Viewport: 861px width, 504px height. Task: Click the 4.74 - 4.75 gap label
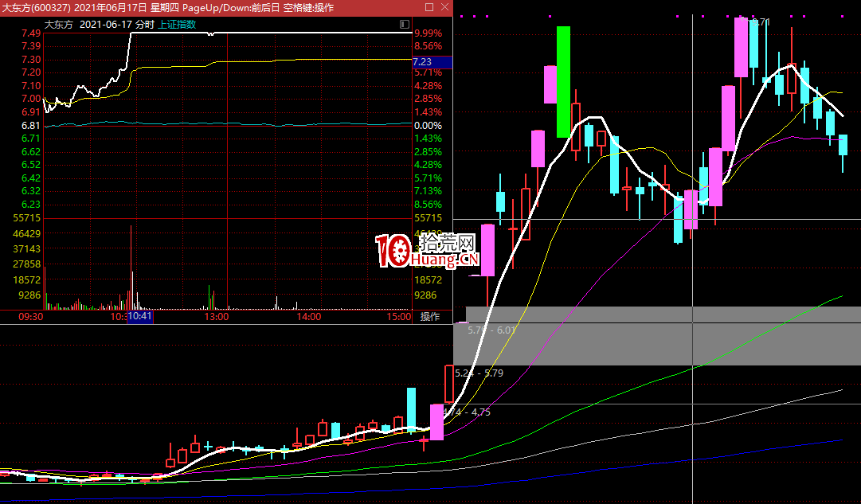point(467,412)
